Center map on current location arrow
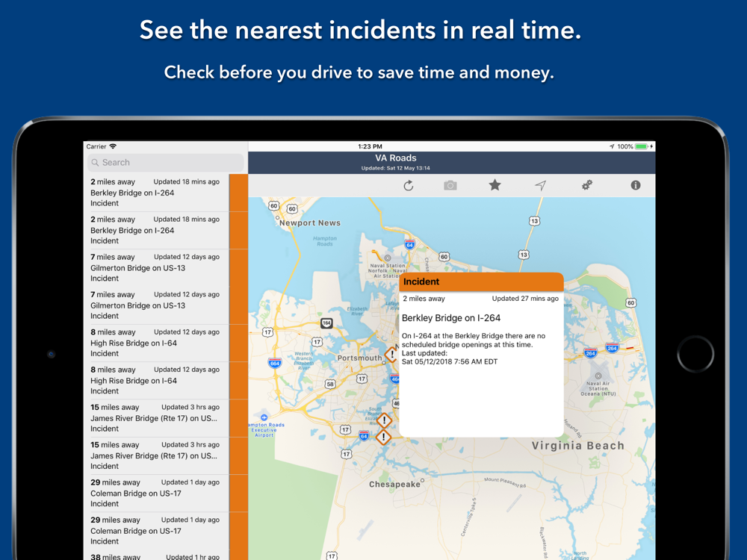Screen dimensions: 747x560 (540, 185)
